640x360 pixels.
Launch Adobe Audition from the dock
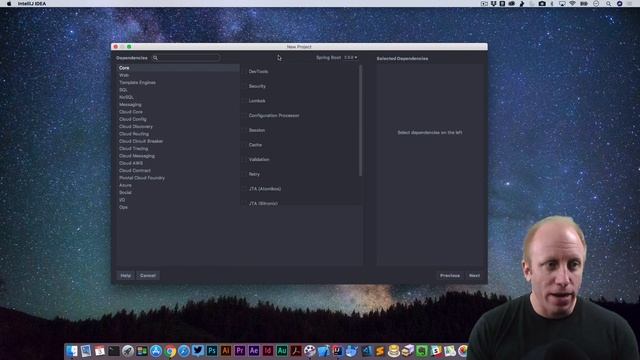pyautogui.click(x=282, y=351)
